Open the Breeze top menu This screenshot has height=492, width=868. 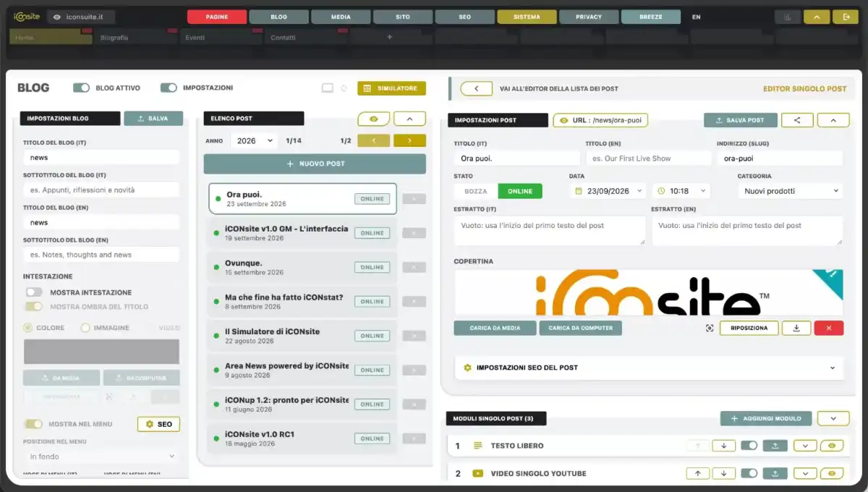pos(650,17)
